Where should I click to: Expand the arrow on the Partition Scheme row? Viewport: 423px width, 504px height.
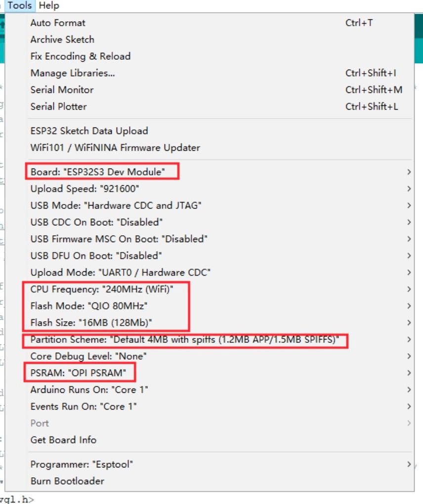point(409,339)
